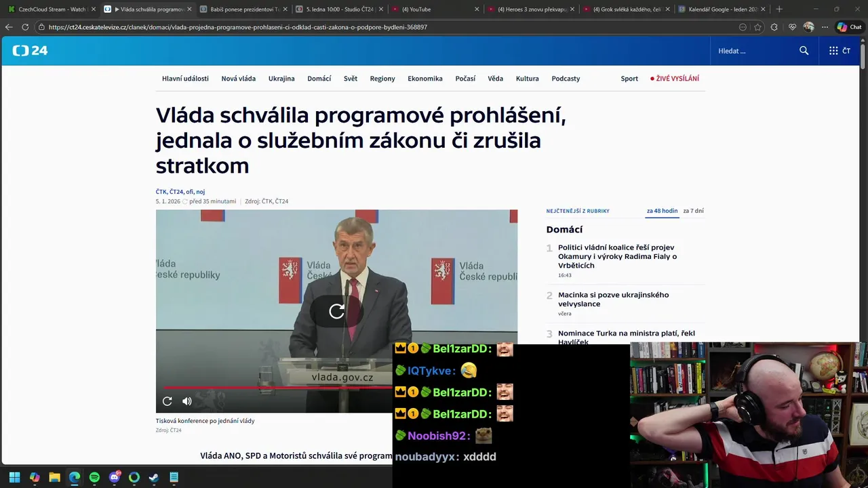Open Regiony section

382,79
